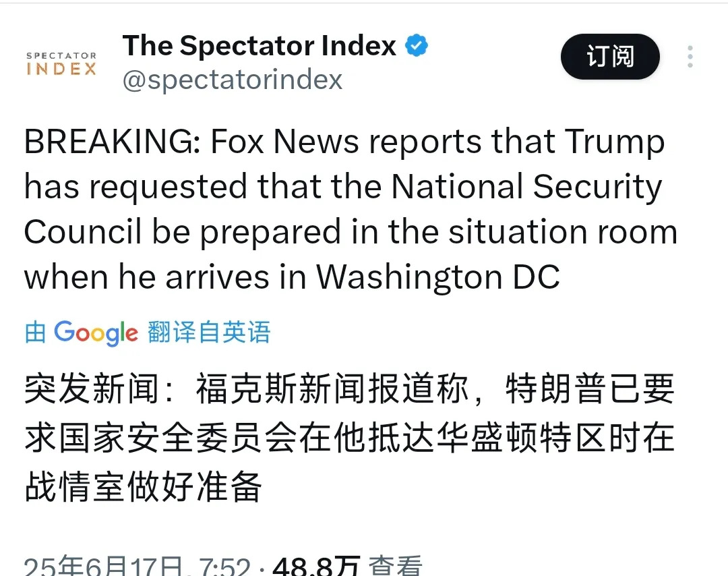This screenshot has width=728, height=576.
Task: Click the 7:52 post time
Action: tap(224, 567)
